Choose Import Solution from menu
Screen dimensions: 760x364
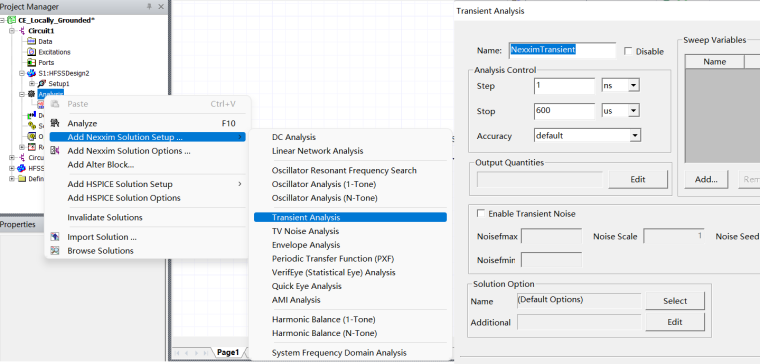coord(148,237)
